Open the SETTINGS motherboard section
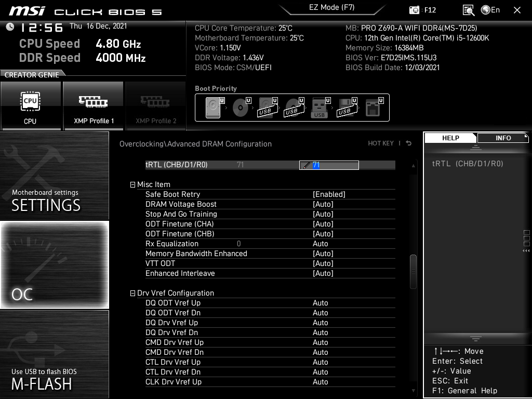This screenshot has height=399, width=532. (x=54, y=176)
